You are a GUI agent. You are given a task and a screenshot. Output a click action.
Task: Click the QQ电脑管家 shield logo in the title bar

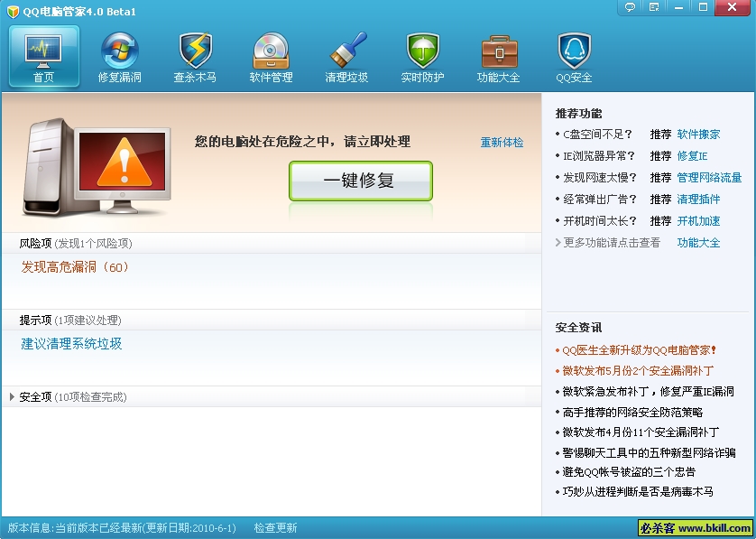coord(13,12)
